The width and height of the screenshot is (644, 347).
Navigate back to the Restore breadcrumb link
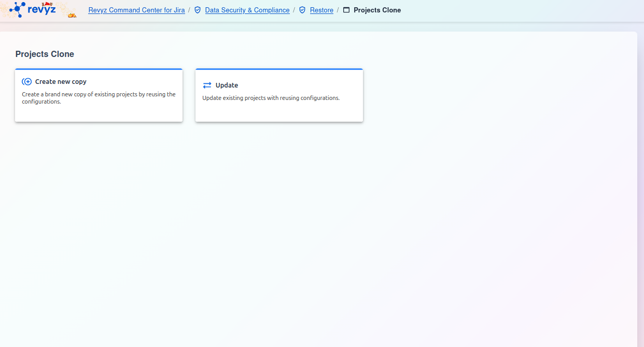pos(321,10)
